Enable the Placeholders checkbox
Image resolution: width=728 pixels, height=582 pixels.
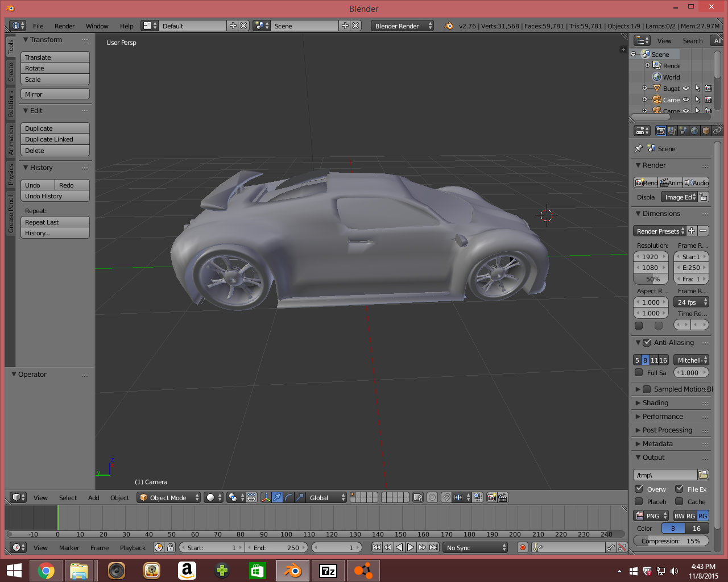639,501
